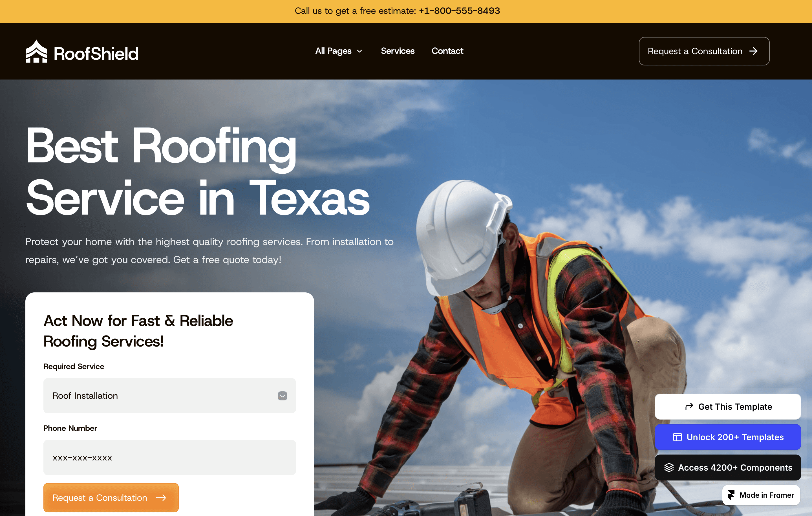The height and width of the screenshot is (516, 812).
Task: Go to the Services page
Action: 398,51
